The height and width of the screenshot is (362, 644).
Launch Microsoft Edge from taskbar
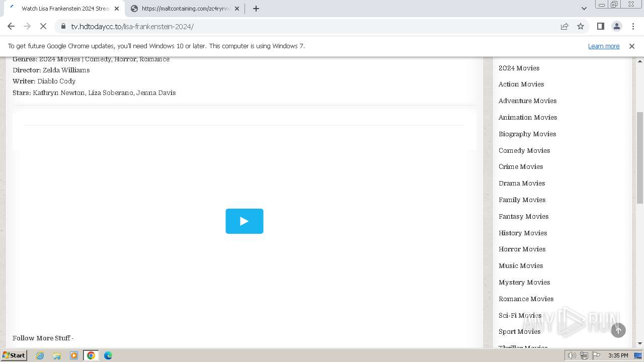point(108,355)
